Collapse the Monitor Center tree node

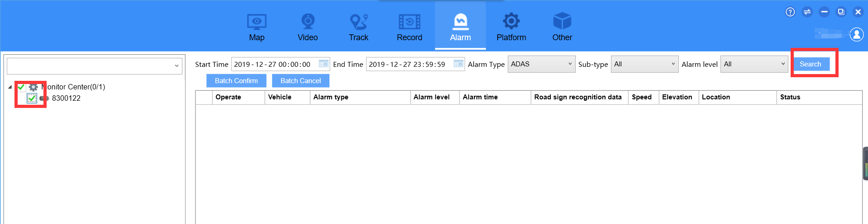pos(10,87)
